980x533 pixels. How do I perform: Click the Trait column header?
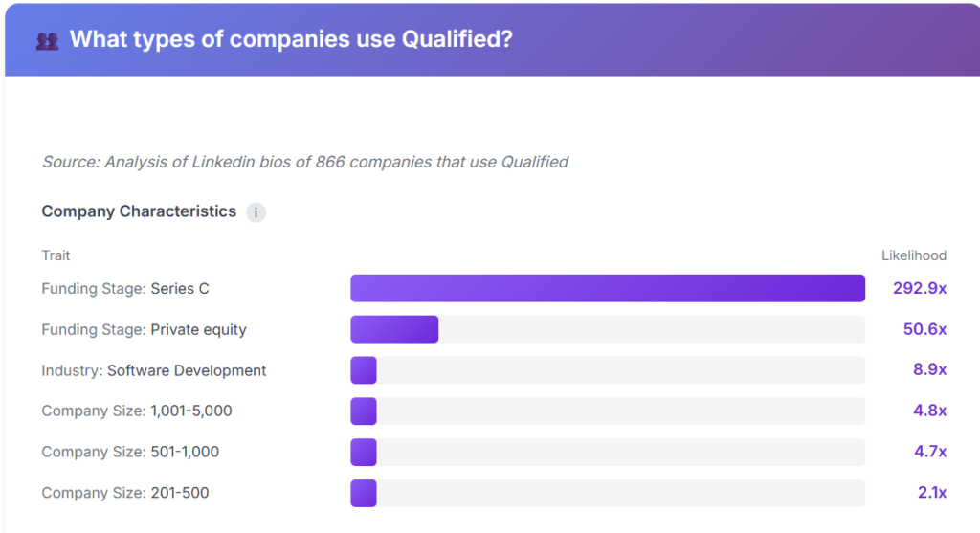56,255
